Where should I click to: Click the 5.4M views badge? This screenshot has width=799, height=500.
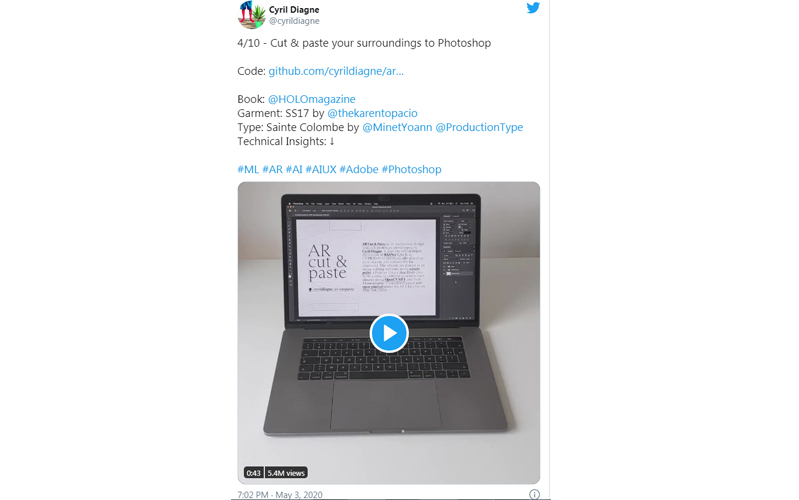point(286,473)
